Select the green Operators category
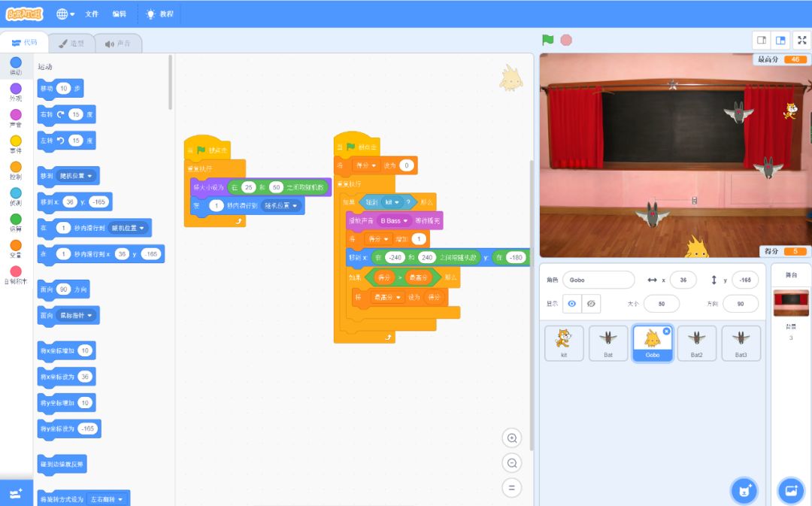Viewport: 812px width, 506px height. coord(16,223)
